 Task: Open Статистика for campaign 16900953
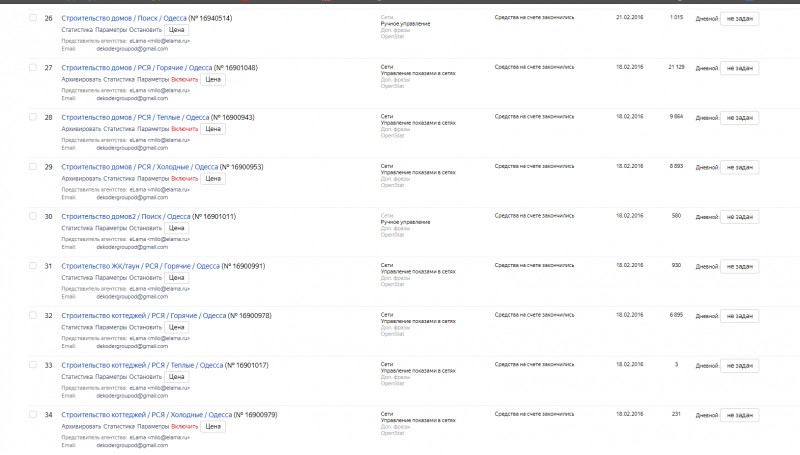119,179
